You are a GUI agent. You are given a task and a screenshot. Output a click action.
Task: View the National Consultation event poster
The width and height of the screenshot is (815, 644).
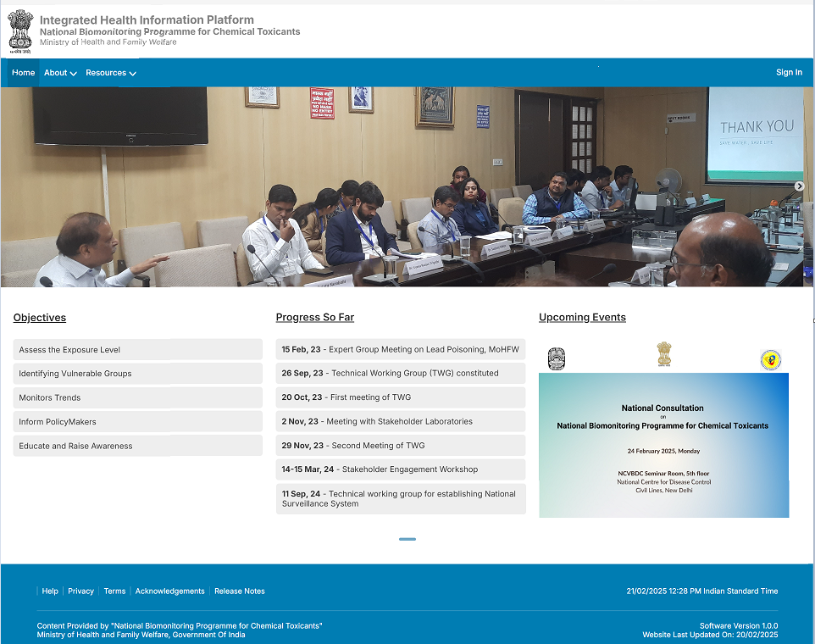point(663,445)
